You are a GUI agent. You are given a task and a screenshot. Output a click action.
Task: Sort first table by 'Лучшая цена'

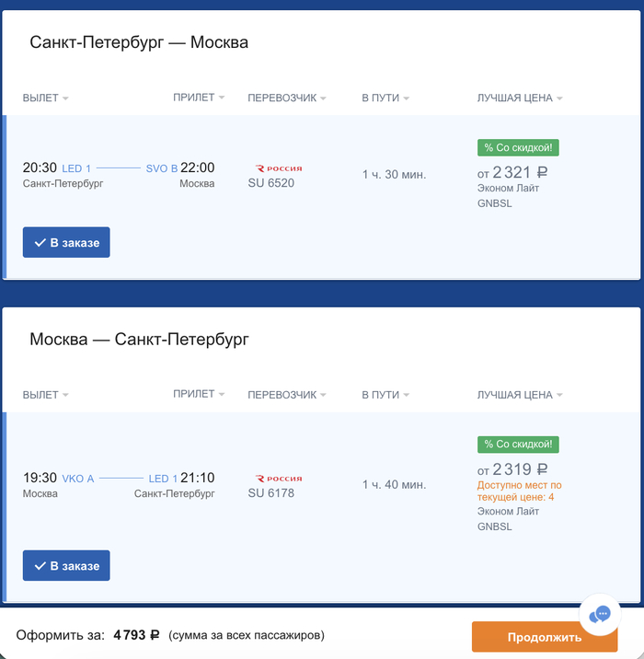click(x=520, y=98)
